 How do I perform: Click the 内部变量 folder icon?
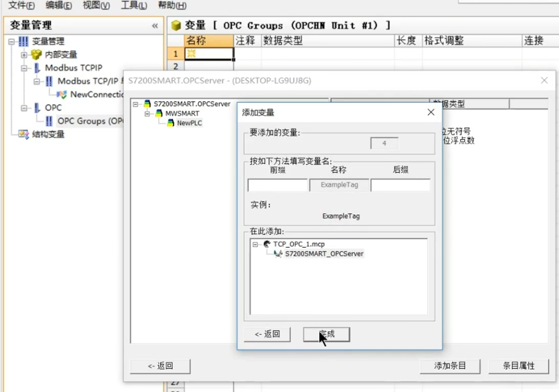[36, 55]
